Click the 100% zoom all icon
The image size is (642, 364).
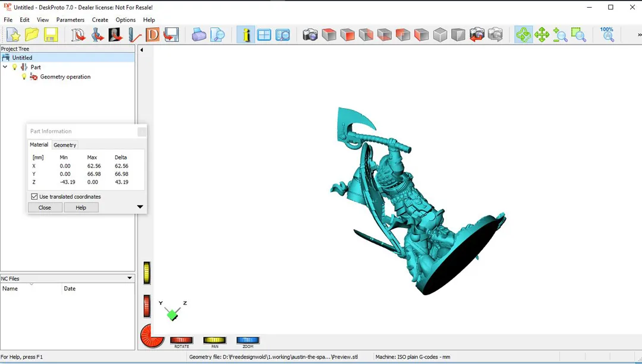coord(607,35)
